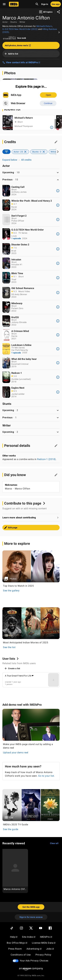Share this page using the share icon
Screen dimensions: 62x980
58,12
